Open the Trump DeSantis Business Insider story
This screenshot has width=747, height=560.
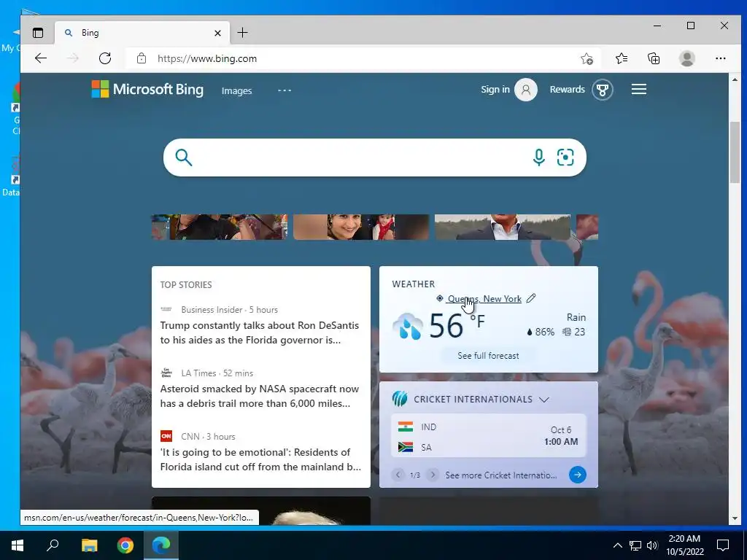[260, 332]
